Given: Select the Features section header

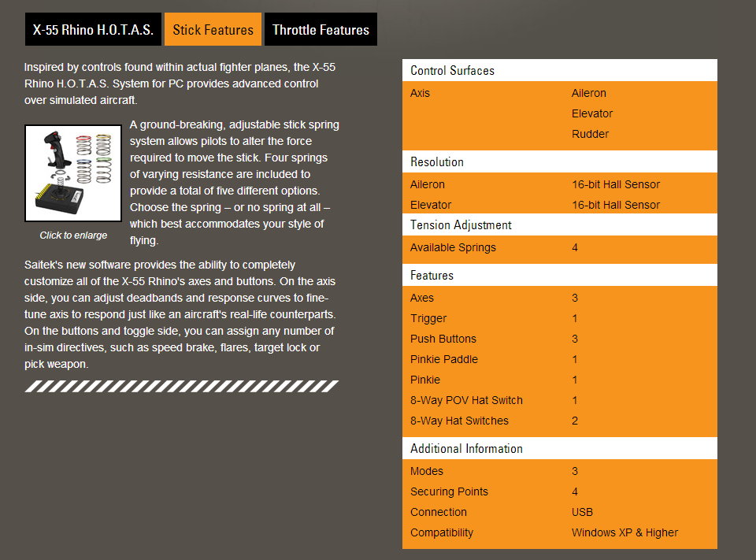Looking at the screenshot, I should coord(560,275).
